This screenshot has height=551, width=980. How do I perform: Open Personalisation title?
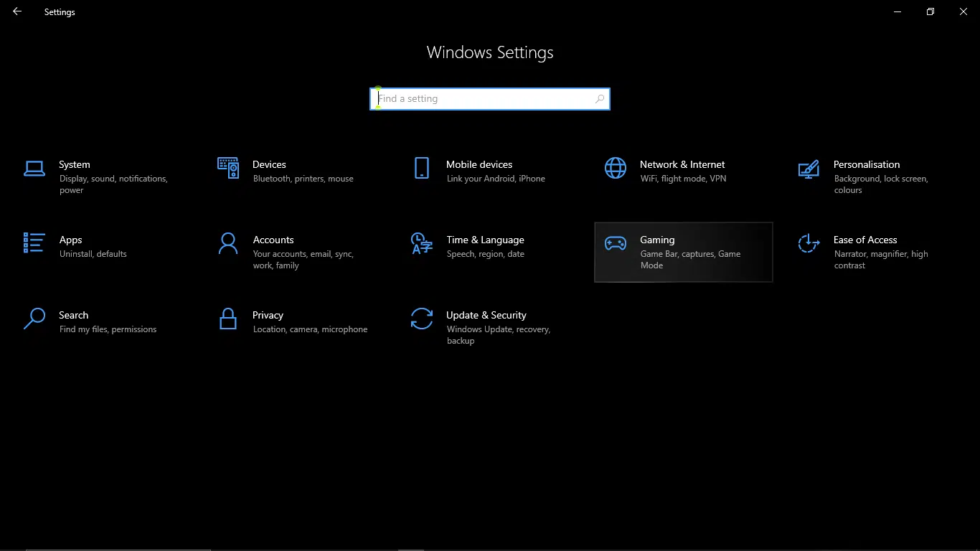[x=867, y=164]
